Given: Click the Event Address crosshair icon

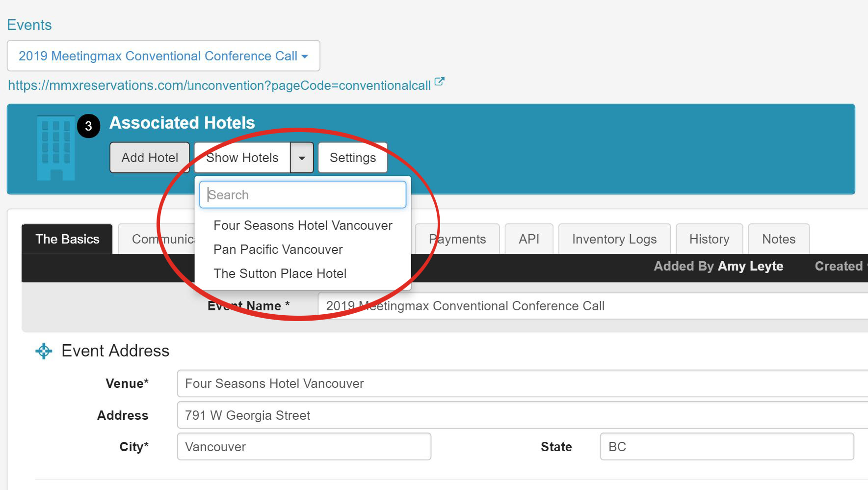Looking at the screenshot, I should point(44,351).
